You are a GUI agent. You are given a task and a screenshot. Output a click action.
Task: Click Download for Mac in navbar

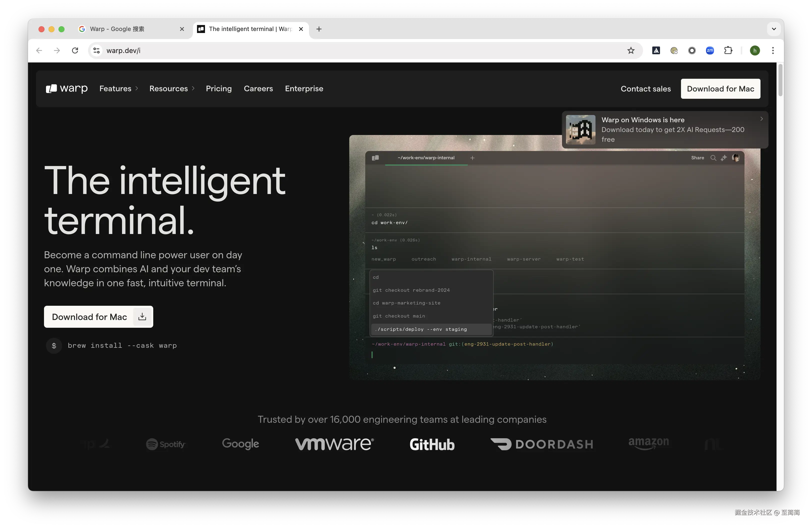pos(720,89)
